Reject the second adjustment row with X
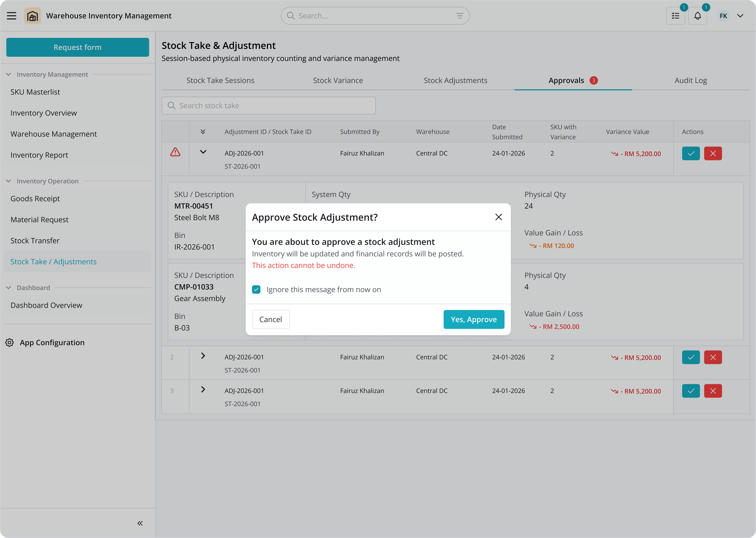756x538 pixels. (713, 357)
